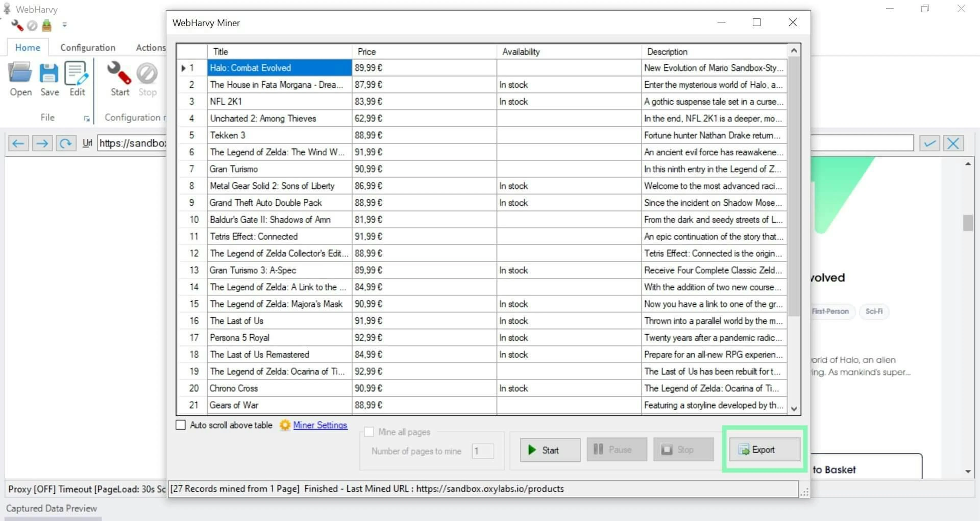Select the 'Tekken 3' row title
Viewport: 980px width, 521px height.
[279, 135]
